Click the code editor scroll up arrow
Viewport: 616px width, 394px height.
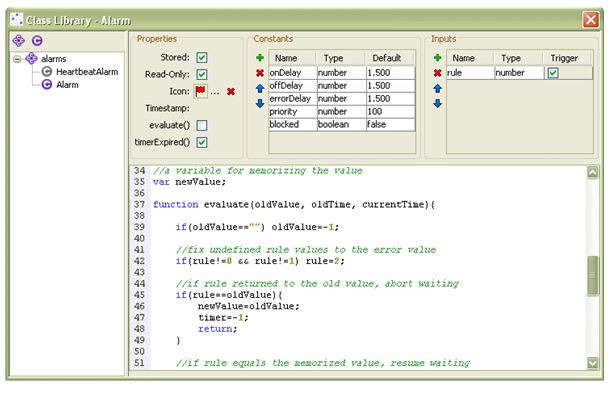pos(592,172)
